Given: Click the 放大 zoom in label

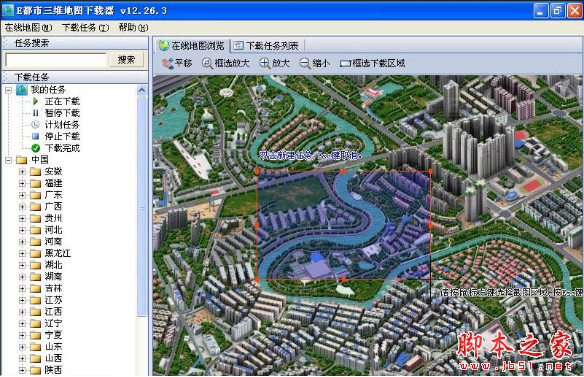Looking at the screenshot, I should tap(280, 63).
